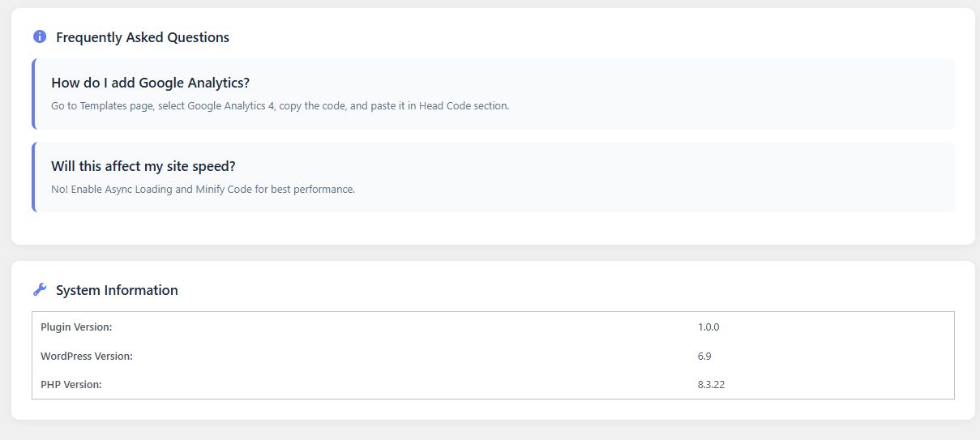Screen dimensions: 980x440
Task: Select the Frequently Asked Questions heading
Action: coord(143,37)
